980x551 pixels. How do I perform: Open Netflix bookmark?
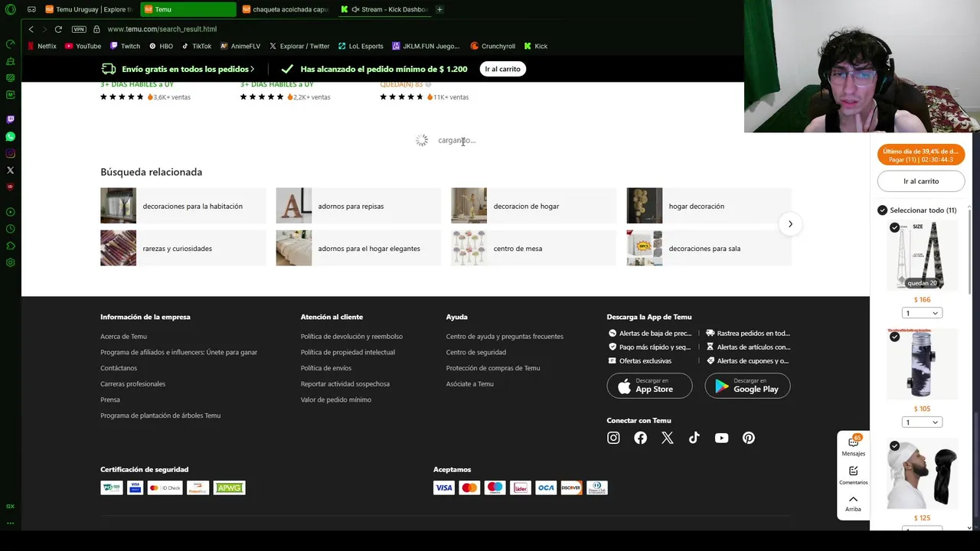[41, 46]
